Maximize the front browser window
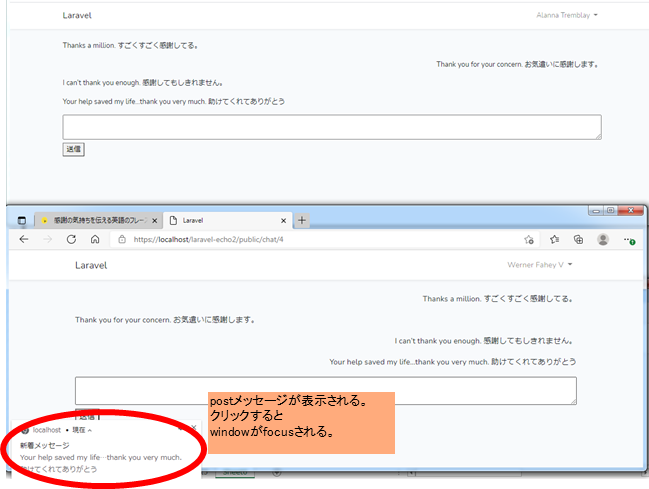Image resolution: width=649 pixels, height=489 pixels. click(x=610, y=210)
